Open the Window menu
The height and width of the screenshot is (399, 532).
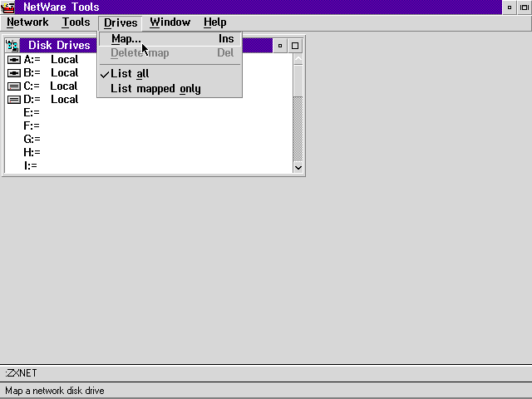tap(170, 22)
